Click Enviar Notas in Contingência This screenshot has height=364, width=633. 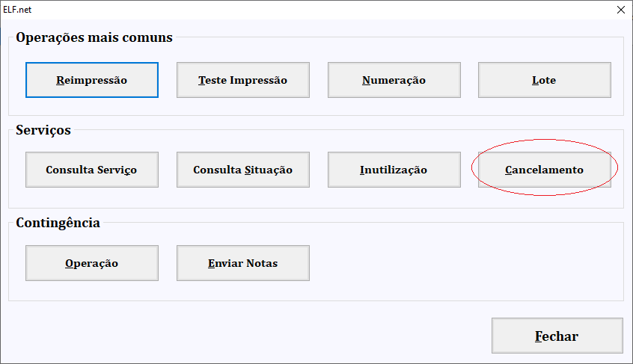(242, 263)
